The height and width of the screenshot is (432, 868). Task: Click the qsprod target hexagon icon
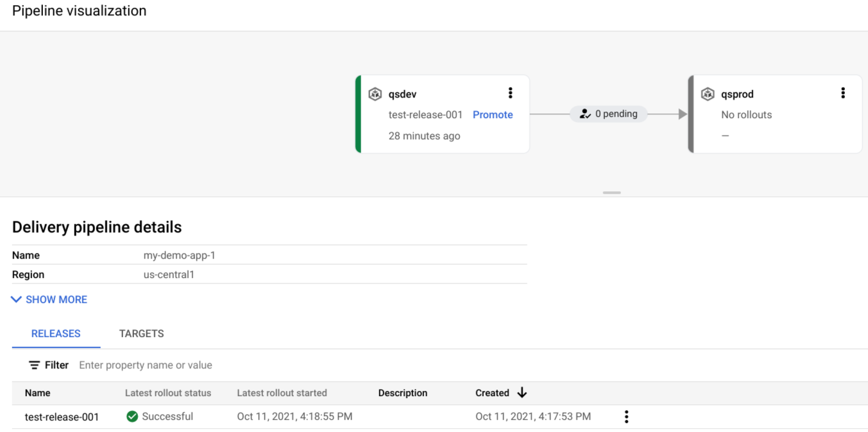pos(708,94)
